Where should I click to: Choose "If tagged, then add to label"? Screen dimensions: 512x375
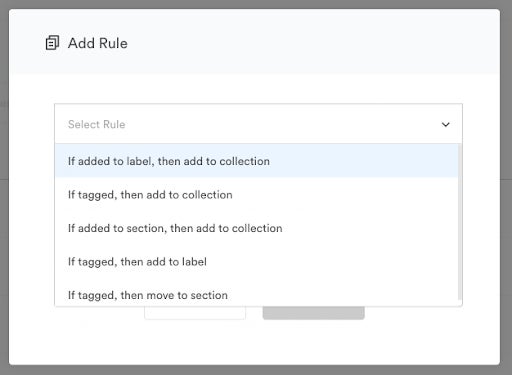[257, 262]
